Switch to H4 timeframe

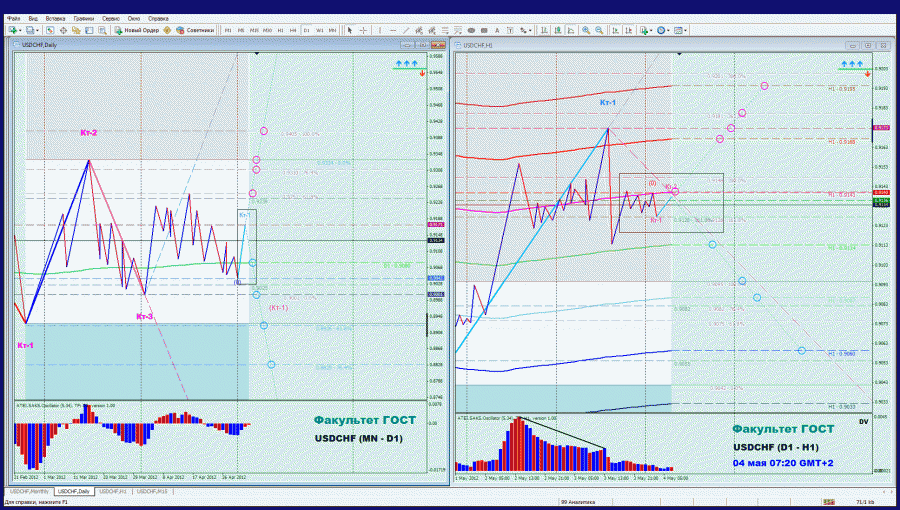pos(293,30)
